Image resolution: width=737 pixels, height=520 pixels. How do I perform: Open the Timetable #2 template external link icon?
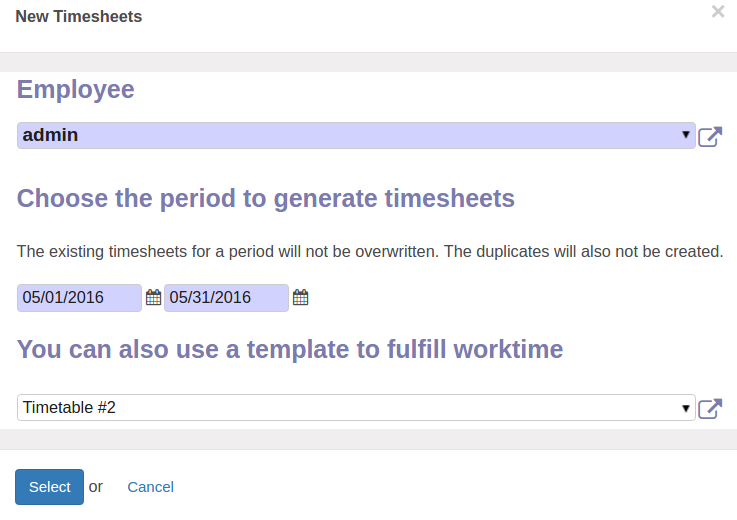[x=710, y=408]
